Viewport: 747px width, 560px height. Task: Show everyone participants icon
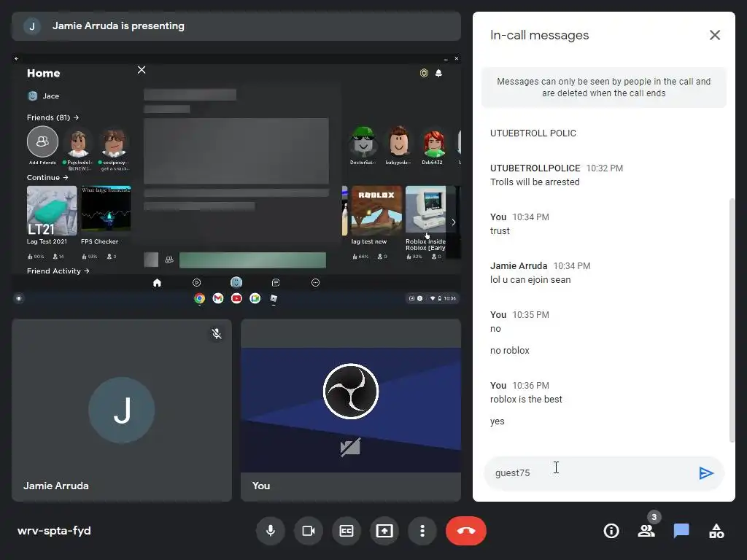click(646, 531)
